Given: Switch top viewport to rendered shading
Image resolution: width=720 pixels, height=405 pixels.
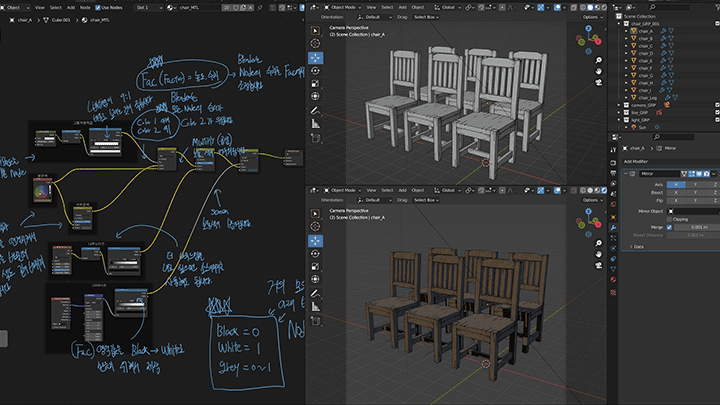Looking at the screenshot, I should tap(604, 7).
